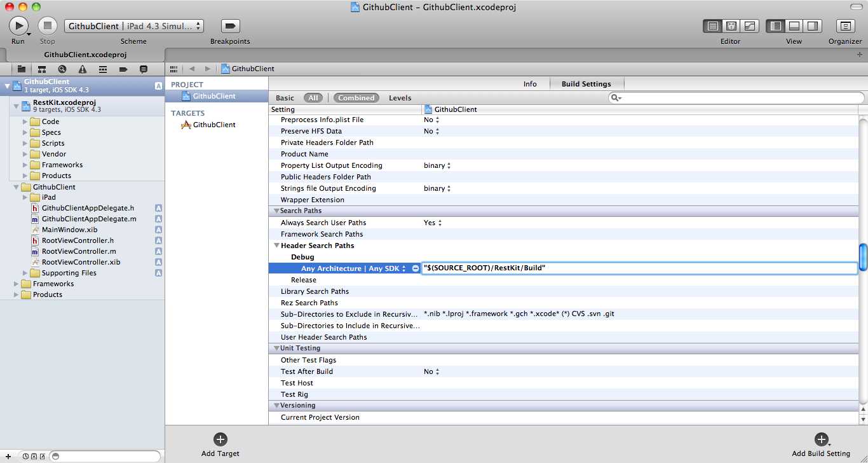Image resolution: width=868 pixels, height=463 pixels.
Task: Go forward in editor history
Action: pos(207,69)
